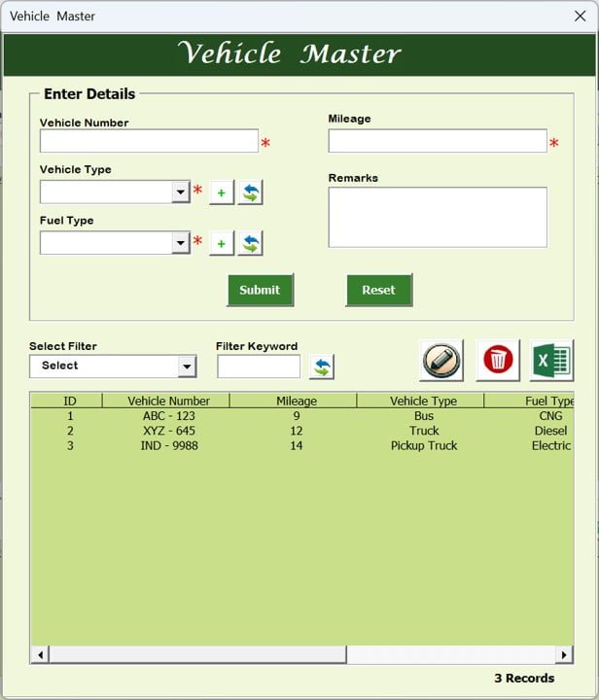Select record XYZ - 645
Viewport: 599px width, 700px height.
(169, 431)
